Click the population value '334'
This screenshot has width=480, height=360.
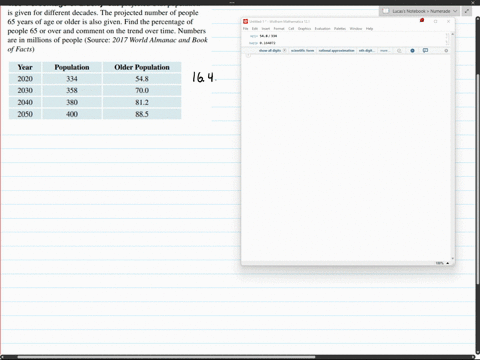pos(72,79)
